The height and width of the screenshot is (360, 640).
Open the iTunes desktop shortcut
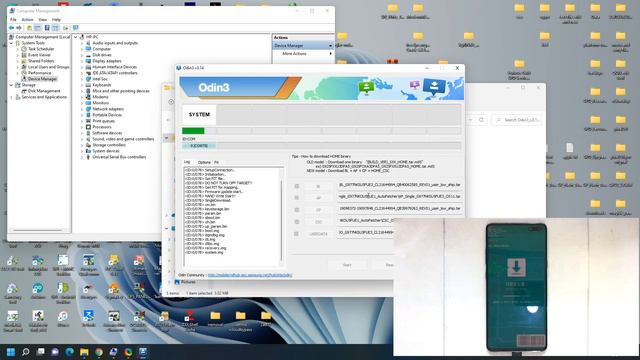click(x=63, y=317)
